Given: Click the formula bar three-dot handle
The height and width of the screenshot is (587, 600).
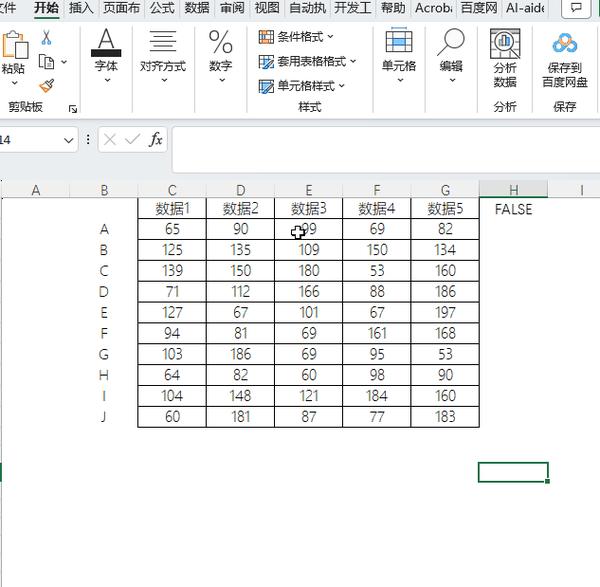Looking at the screenshot, I should coord(88,140).
